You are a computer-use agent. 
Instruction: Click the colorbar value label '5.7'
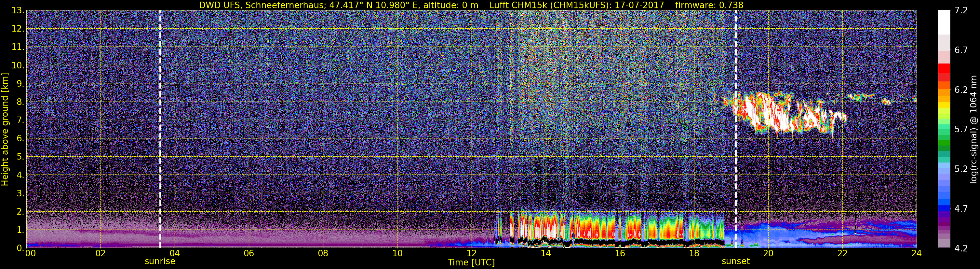[x=961, y=130]
